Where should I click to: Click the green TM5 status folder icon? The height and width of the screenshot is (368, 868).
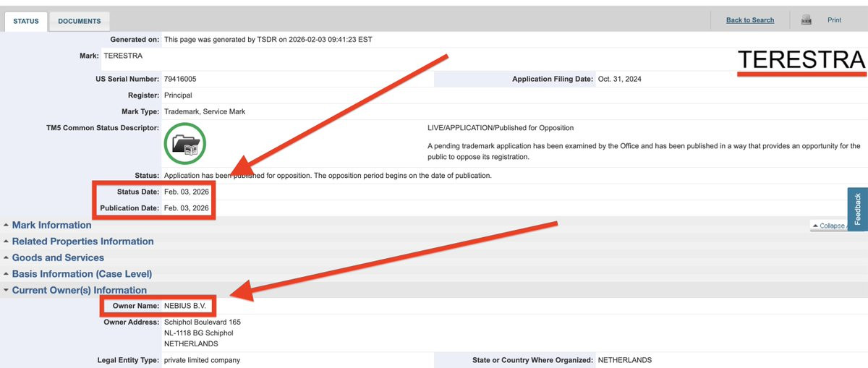(x=185, y=144)
